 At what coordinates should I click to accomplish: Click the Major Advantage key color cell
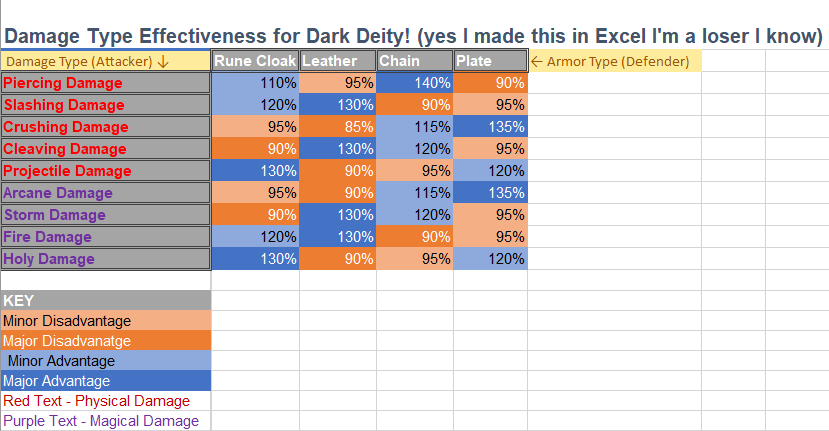click(x=105, y=381)
